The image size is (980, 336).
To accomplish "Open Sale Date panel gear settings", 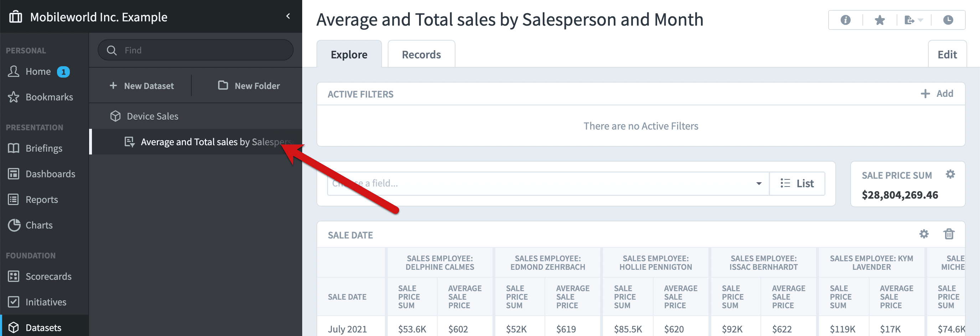I will pyautogui.click(x=924, y=234).
